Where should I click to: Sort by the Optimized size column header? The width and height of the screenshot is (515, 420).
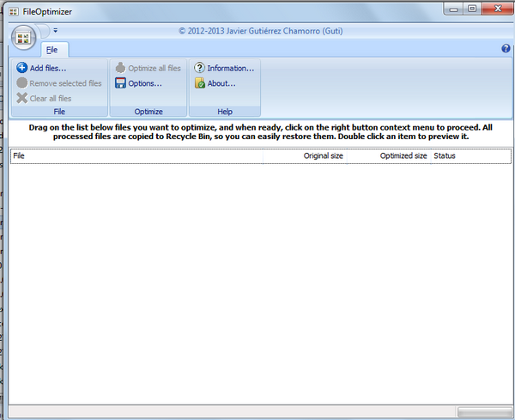pyautogui.click(x=389, y=155)
